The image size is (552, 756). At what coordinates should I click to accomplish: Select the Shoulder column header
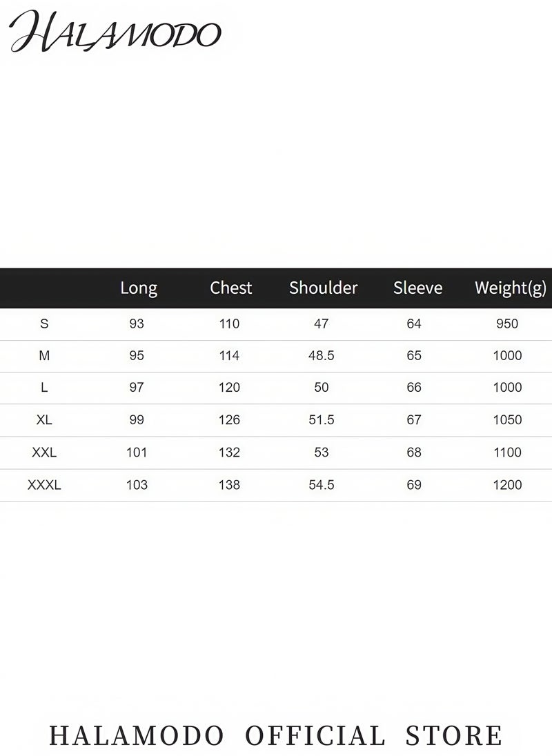[324, 288]
